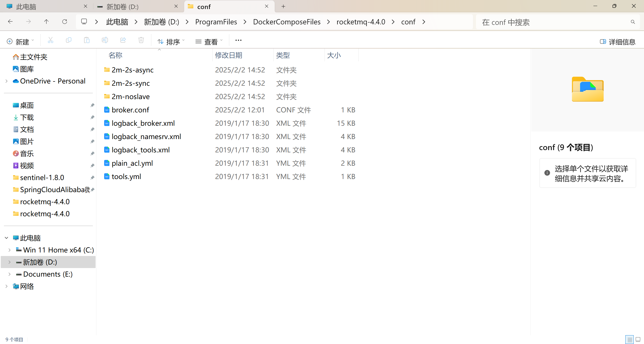
Task: Go up one folder level arrow
Action: click(x=46, y=22)
